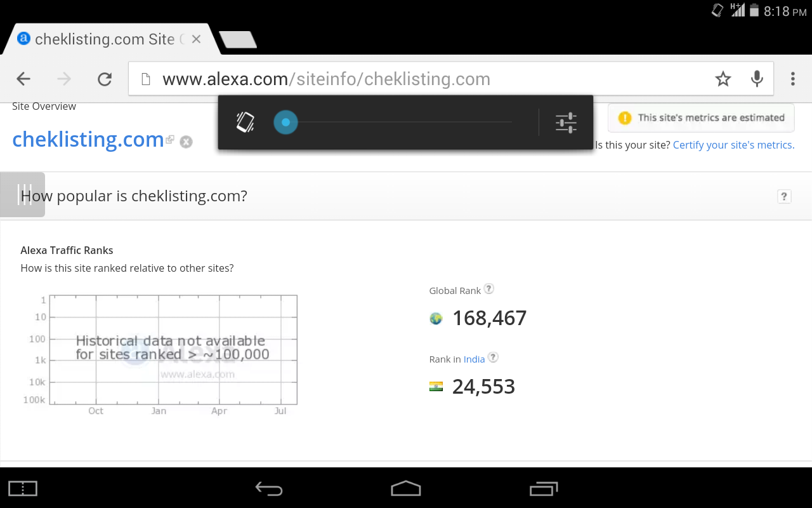The image size is (812, 508).
Task: Click the help icon for the popularity section
Action: (x=784, y=196)
